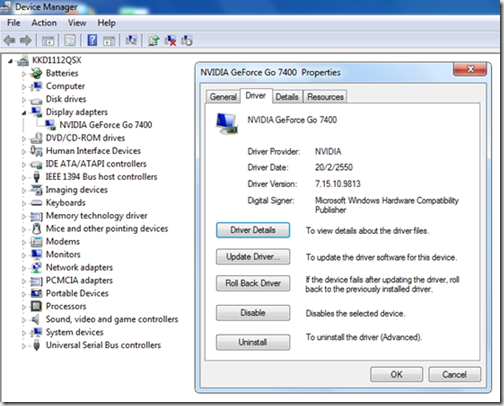Open the File menu

pyautogui.click(x=14, y=23)
